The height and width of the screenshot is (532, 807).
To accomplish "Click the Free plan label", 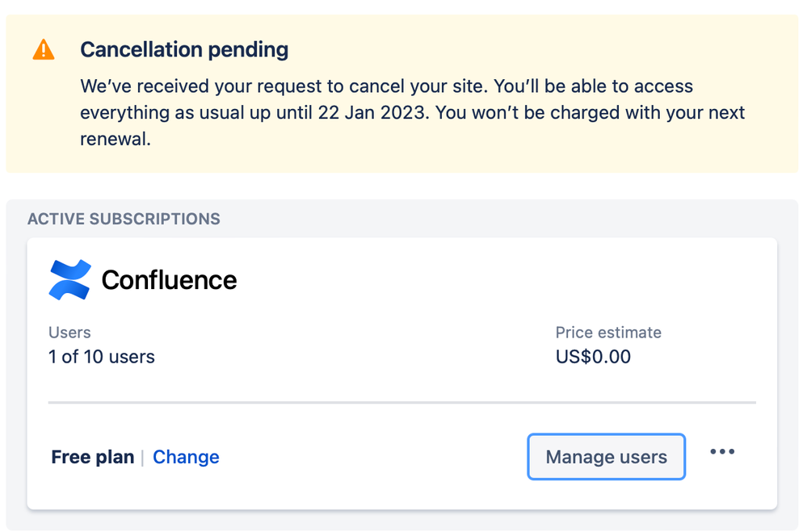I will (x=92, y=456).
